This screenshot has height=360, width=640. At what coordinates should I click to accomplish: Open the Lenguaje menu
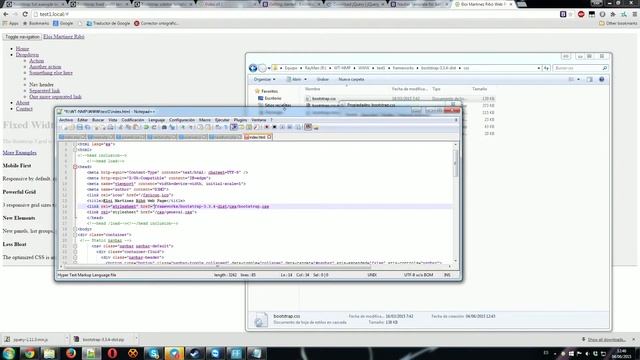tap(156, 120)
